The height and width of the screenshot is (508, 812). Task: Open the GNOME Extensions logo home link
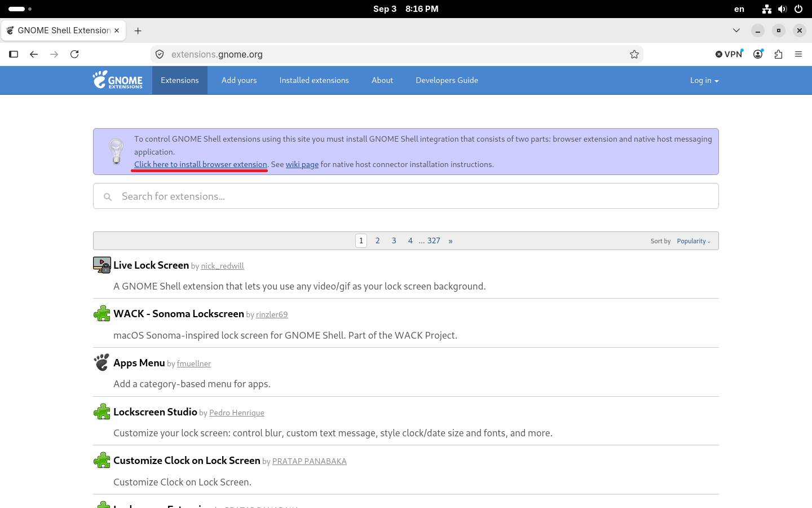(x=118, y=80)
